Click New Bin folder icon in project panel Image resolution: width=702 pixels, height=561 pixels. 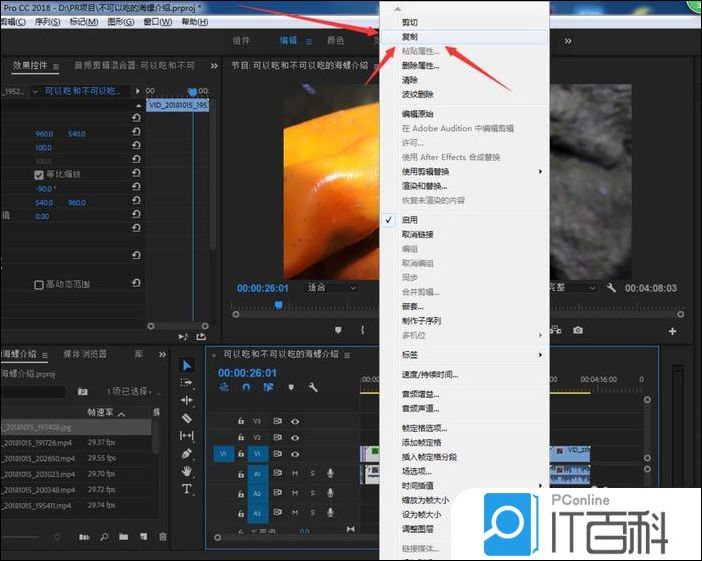[x=124, y=536]
